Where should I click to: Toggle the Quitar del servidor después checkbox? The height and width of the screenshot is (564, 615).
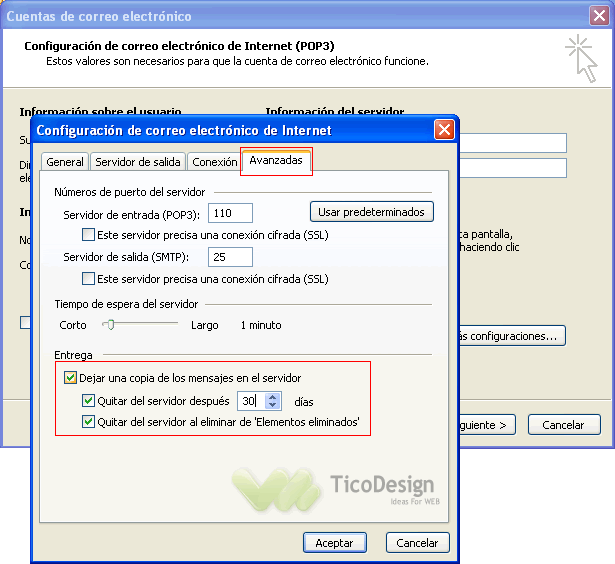88,401
